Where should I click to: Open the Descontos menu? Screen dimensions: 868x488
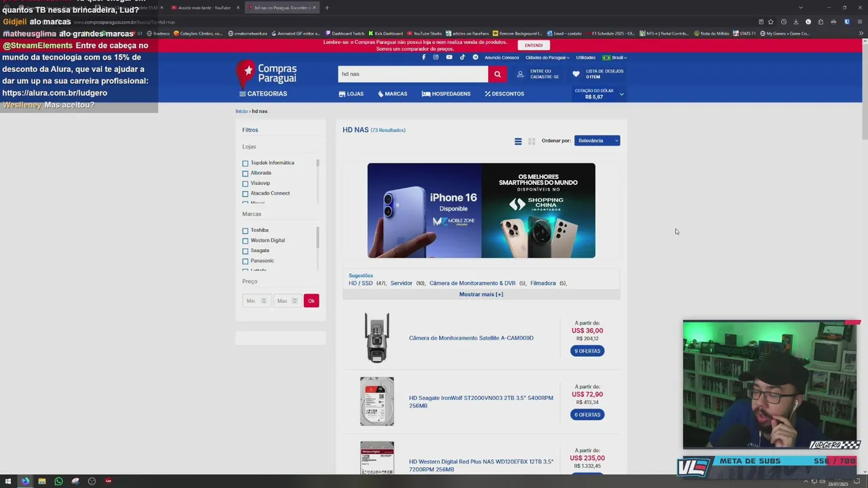coord(505,94)
